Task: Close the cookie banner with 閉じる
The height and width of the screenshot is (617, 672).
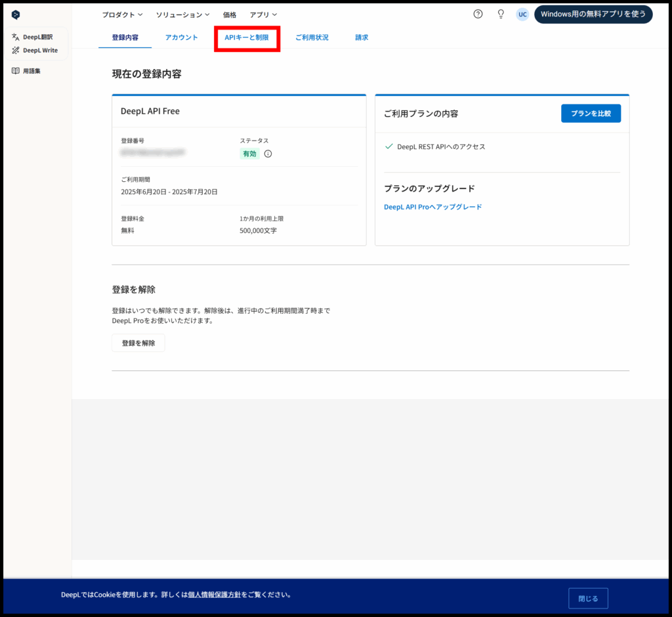Action: pos(588,598)
